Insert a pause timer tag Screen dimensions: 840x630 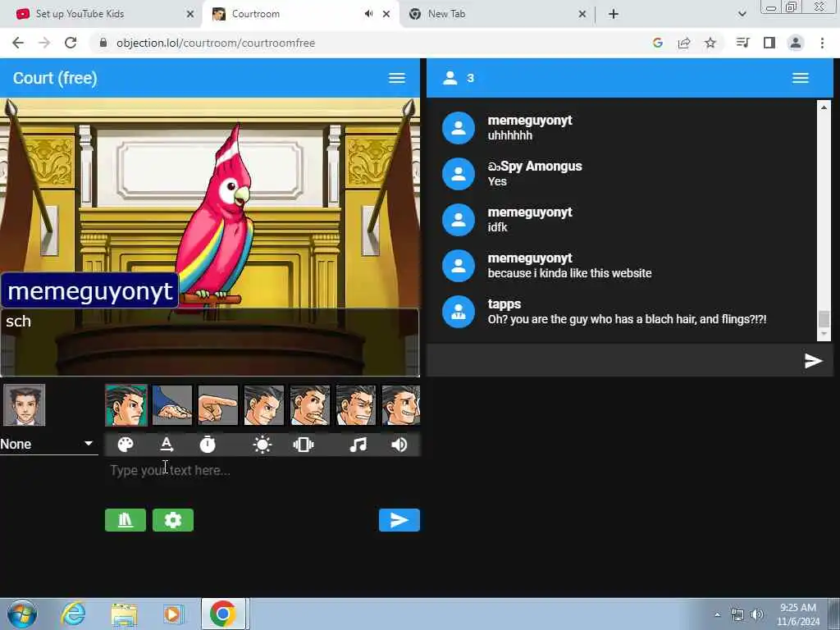pyautogui.click(x=208, y=445)
